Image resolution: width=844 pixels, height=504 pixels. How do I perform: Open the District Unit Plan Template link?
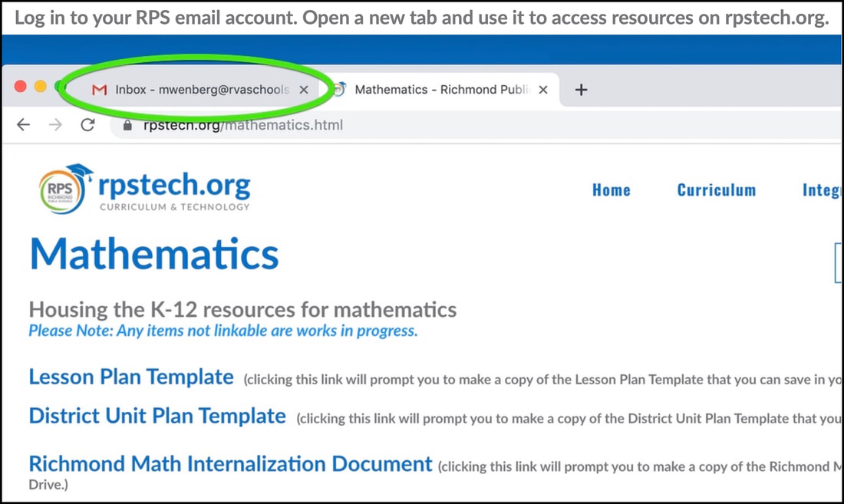(157, 416)
